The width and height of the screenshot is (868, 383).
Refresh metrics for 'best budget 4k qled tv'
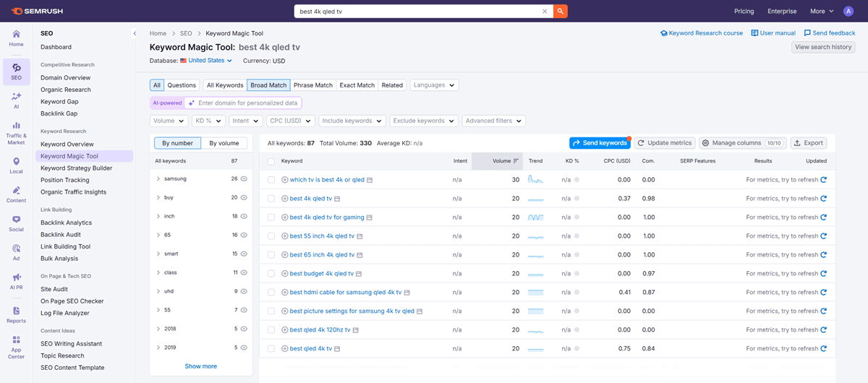pyautogui.click(x=823, y=274)
